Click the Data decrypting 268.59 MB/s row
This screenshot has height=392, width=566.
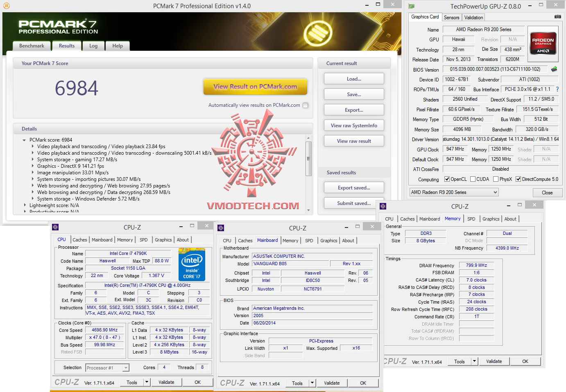pos(104,192)
